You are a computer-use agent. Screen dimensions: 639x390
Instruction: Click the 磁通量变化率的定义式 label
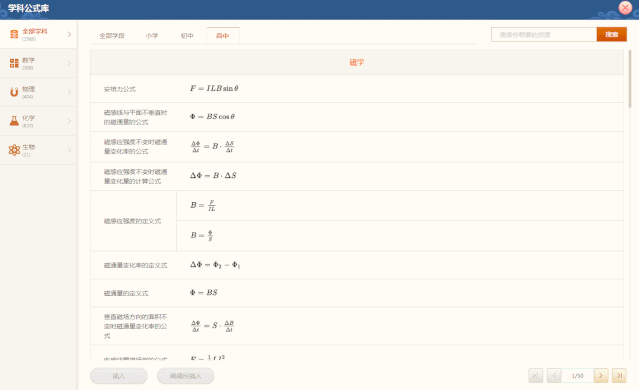point(135,265)
